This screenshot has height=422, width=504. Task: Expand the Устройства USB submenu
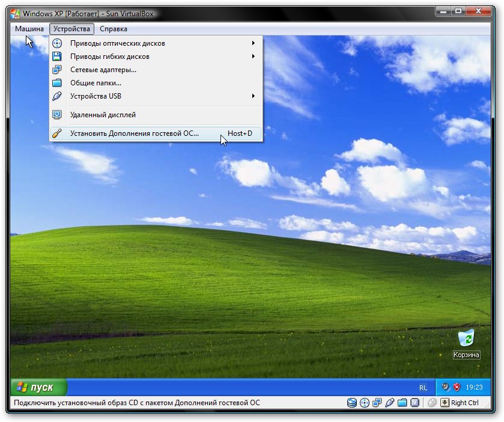coord(96,96)
